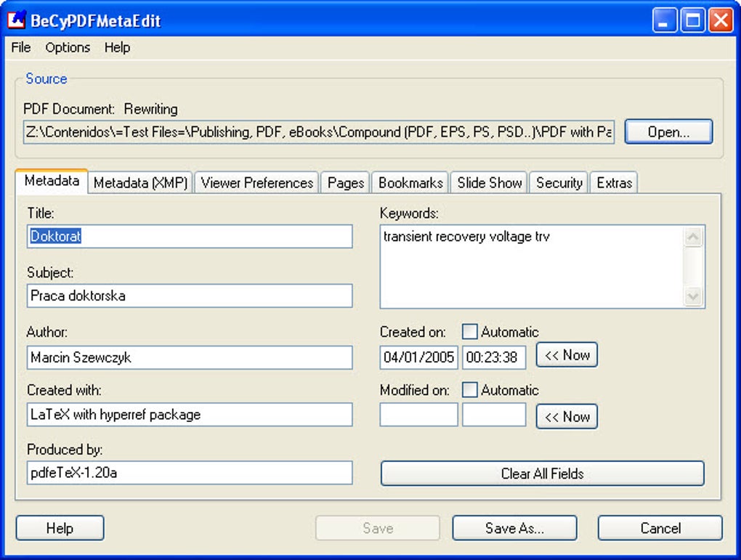Click into the Subject field
The width and height of the screenshot is (741, 560).
click(x=190, y=296)
